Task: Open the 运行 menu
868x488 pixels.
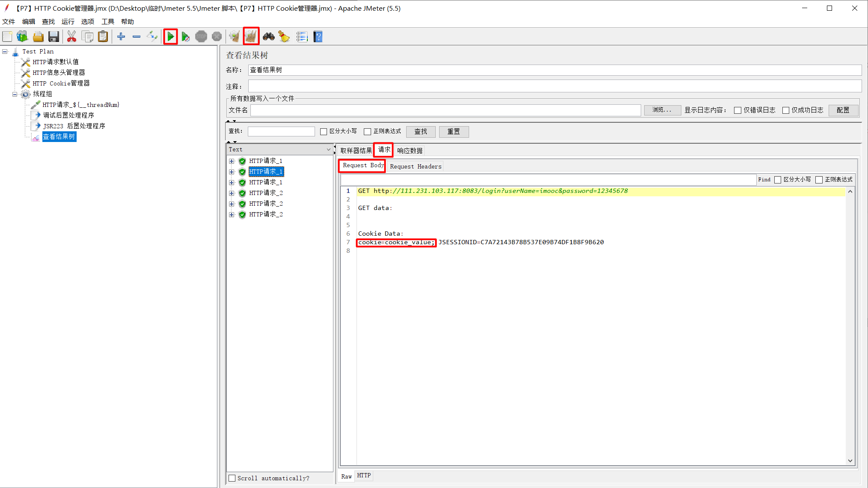Action: (68, 21)
